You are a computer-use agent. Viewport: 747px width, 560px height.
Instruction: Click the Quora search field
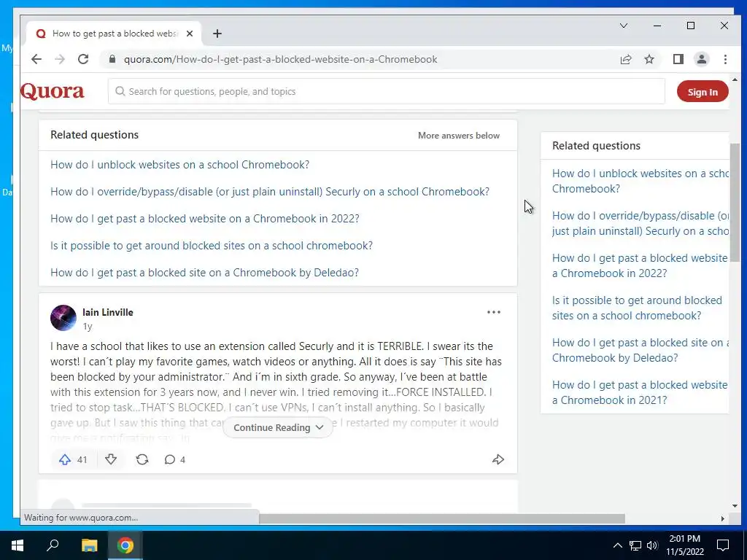(x=386, y=91)
